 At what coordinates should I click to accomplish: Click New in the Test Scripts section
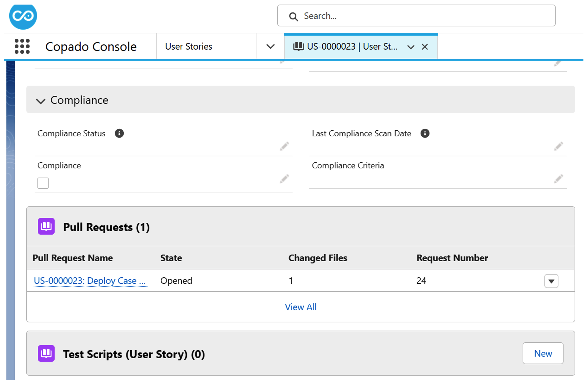click(543, 353)
